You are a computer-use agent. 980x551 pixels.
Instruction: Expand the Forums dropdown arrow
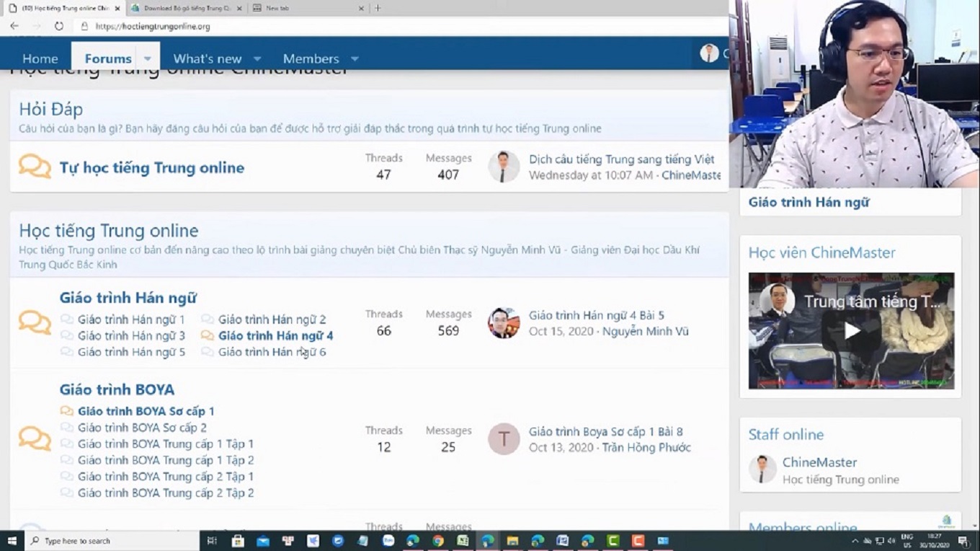point(148,58)
